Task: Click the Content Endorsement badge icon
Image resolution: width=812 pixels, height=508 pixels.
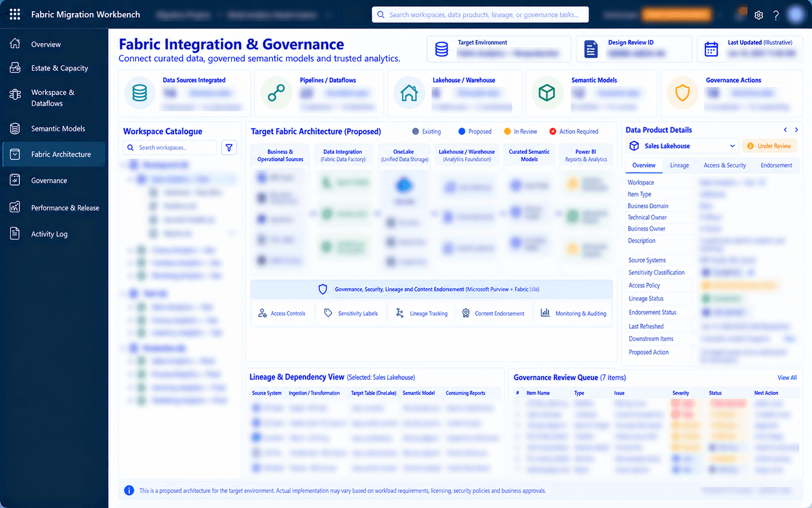Action: click(466, 313)
